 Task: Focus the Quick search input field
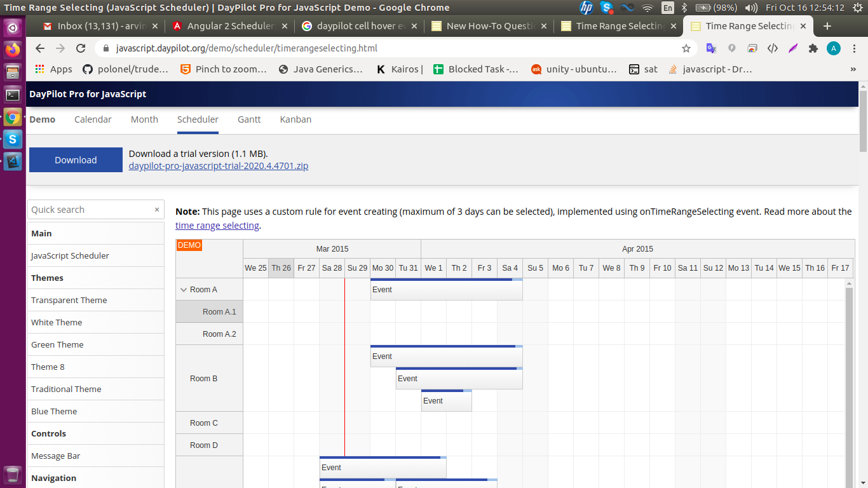coord(96,210)
